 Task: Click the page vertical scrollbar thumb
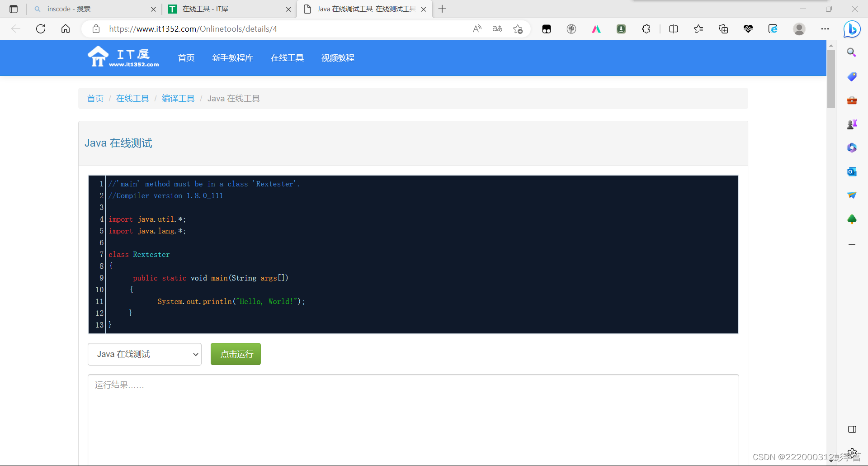pos(831,79)
